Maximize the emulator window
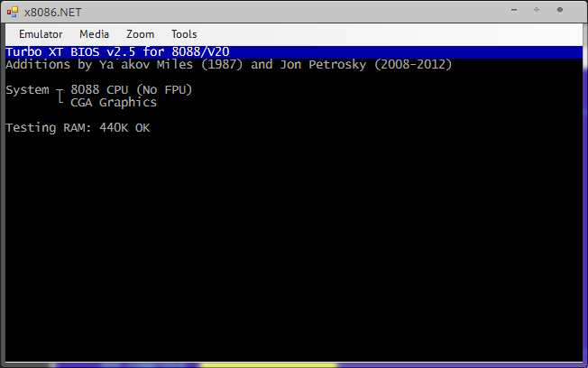588x368 pixels. (x=536, y=10)
